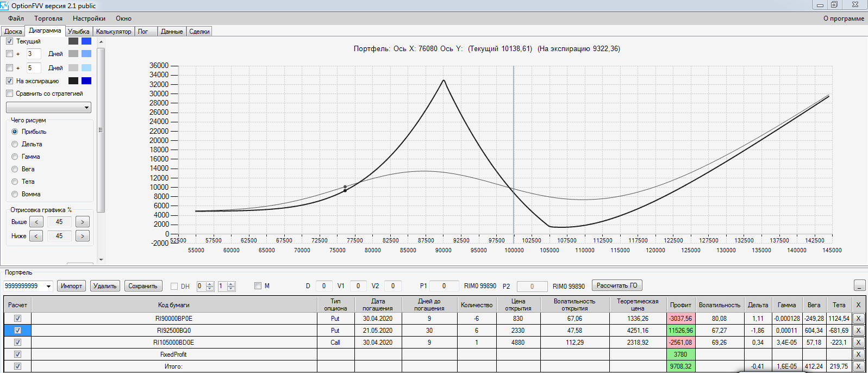
Task: Select the Прибыль radio button
Action: tap(15, 132)
